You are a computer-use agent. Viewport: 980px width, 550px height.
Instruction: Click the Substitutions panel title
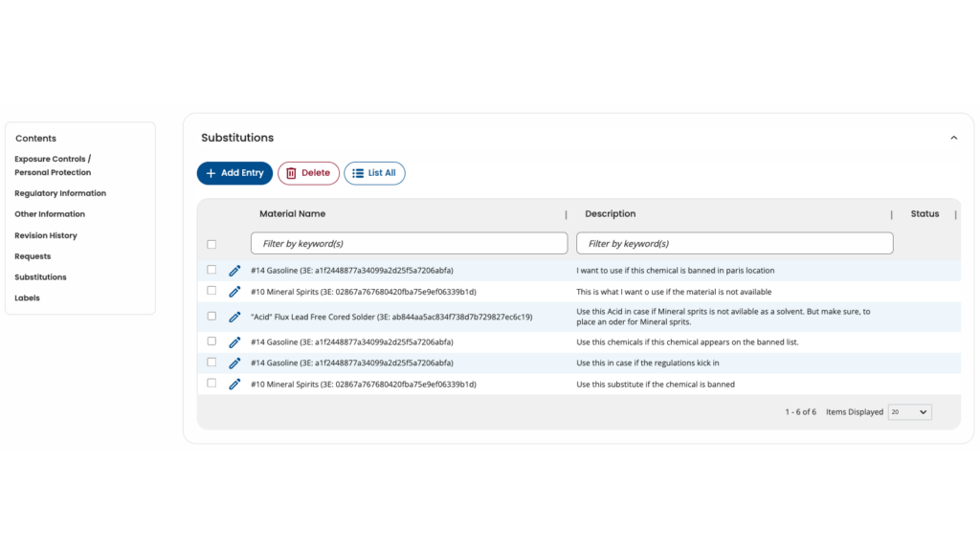tap(237, 138)
